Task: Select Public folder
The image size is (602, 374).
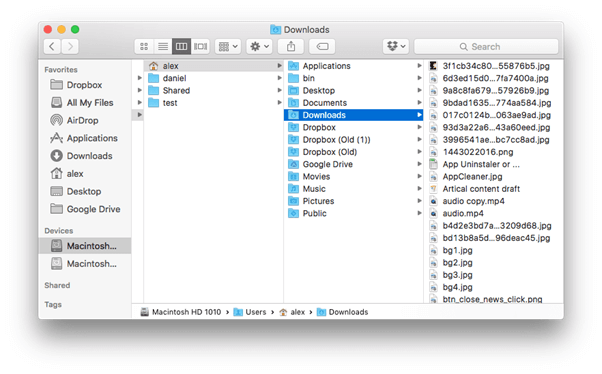Action: click(353, 213)
